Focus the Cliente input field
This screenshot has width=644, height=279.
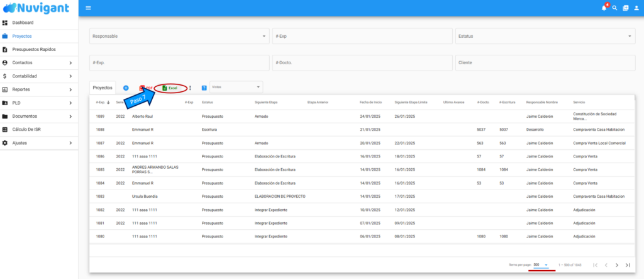(x=545, y=63)
